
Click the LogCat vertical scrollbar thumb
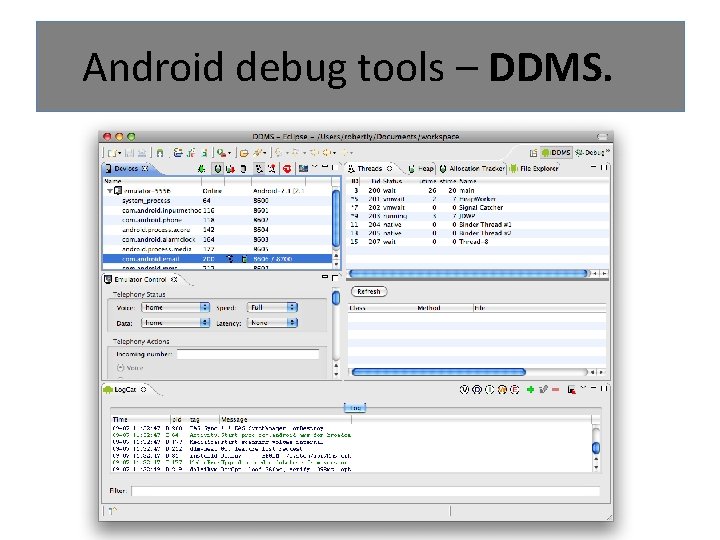pyautogui.click(x=596, y=447)
